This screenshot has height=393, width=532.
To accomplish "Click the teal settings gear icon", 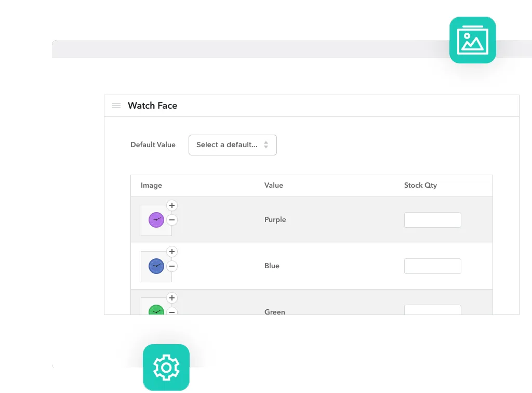I will click(166, 367).
